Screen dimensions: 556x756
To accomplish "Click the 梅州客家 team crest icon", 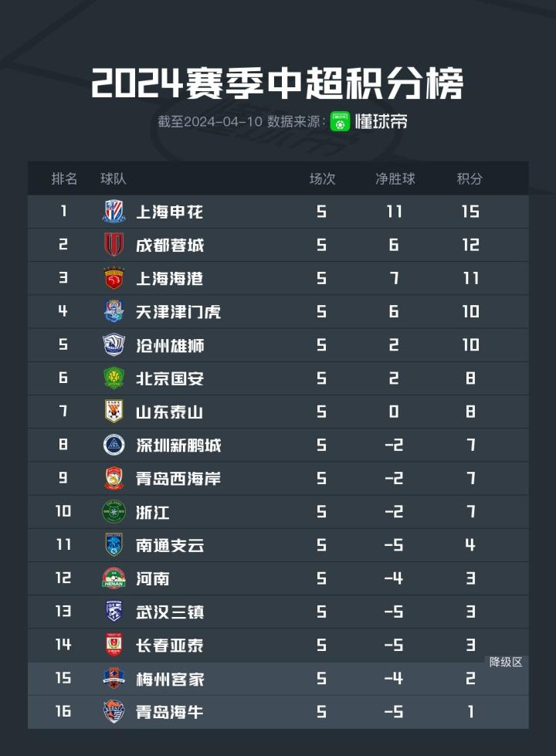I will coord(114,678).
